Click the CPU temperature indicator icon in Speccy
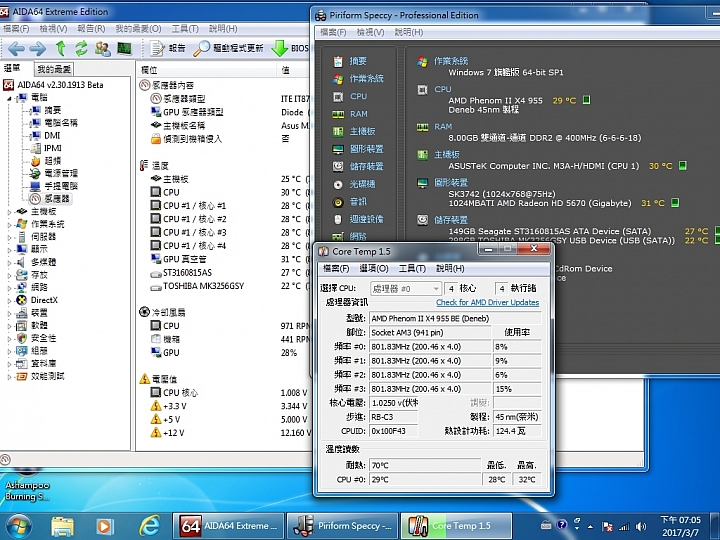Screen dimensions: 720x540 586,100
